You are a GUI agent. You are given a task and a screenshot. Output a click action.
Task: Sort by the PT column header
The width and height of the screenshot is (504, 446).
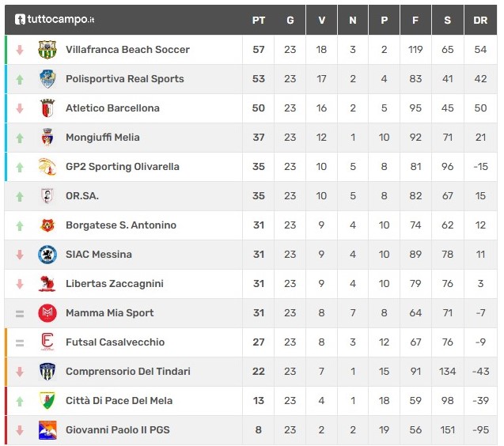click(x=259, y=21)
